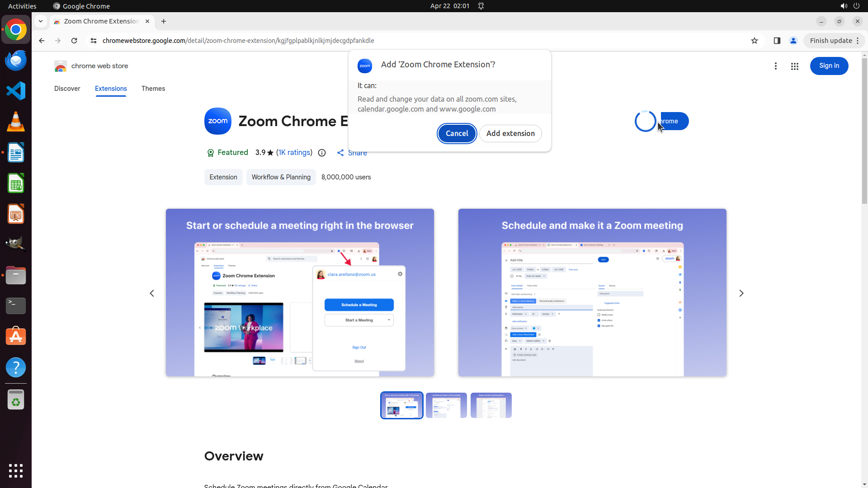
Task: Click the ratings info icon
Action: 322,153
